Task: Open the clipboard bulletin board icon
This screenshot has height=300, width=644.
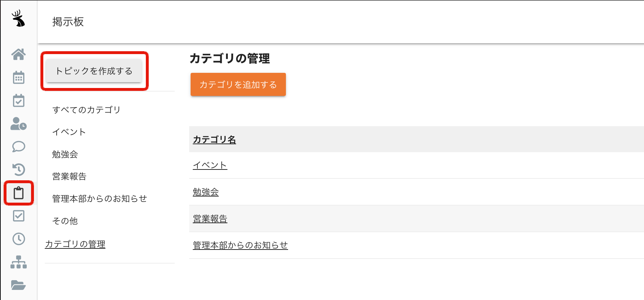Action: pos(18,193)
